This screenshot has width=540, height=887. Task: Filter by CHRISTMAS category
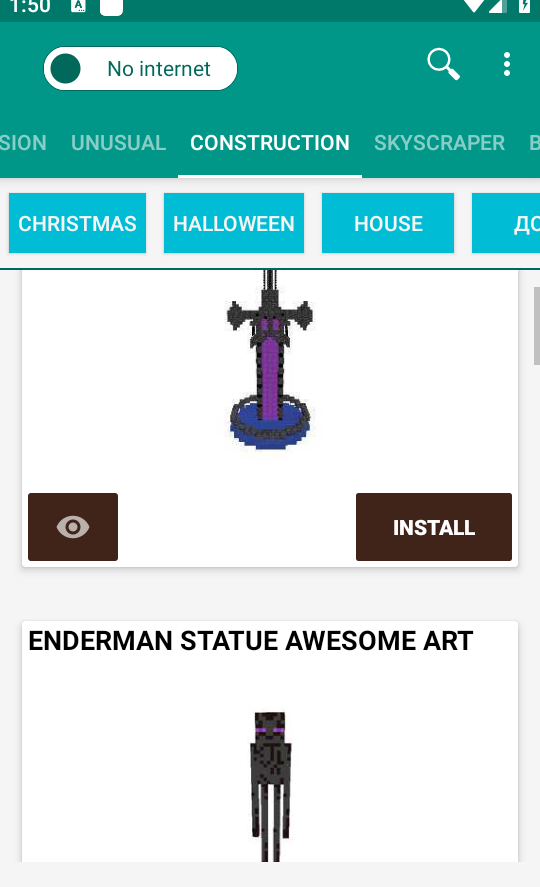pos(77,223)
